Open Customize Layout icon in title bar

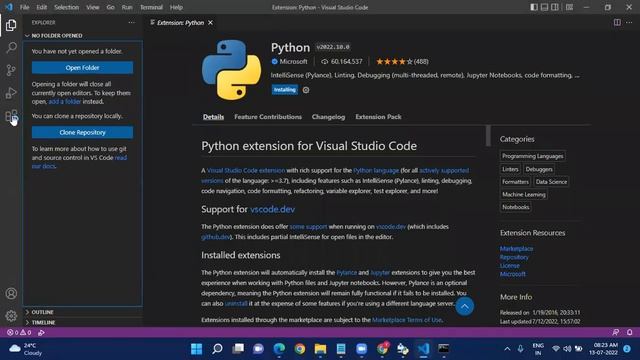[569, 7]
